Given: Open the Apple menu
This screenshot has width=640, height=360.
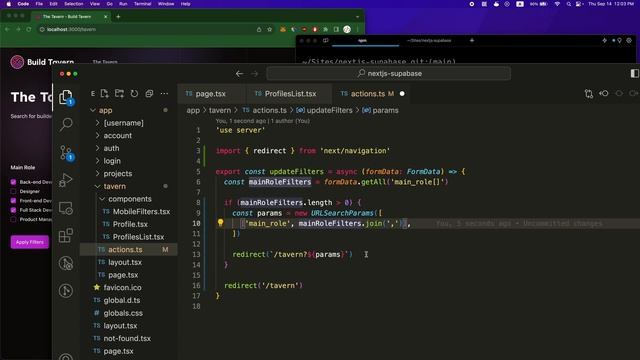Looking at the screenshot, I should (9, 4).
